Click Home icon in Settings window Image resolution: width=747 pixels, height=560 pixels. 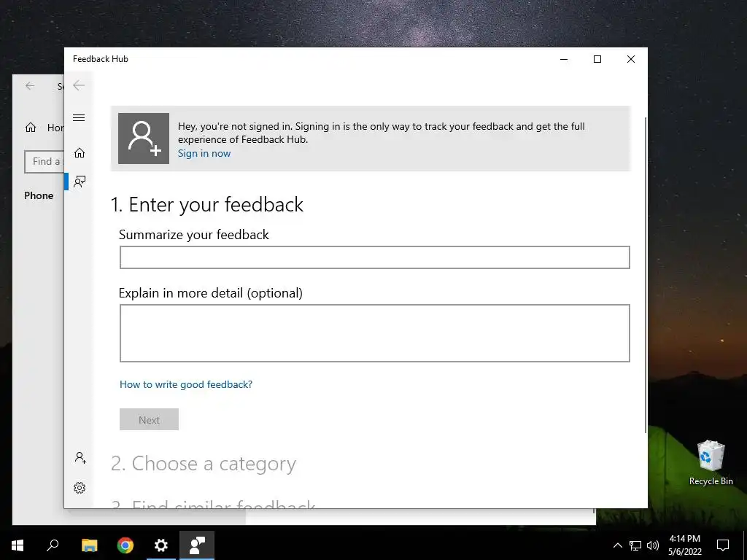pyautogui.click(x=31, y=127)
